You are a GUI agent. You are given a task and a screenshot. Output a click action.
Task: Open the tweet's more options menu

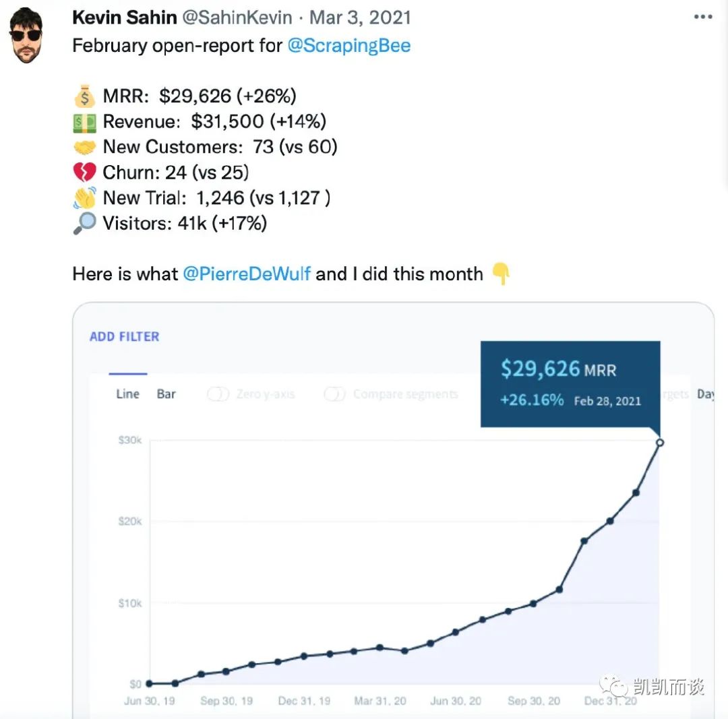tap(702, 18)
